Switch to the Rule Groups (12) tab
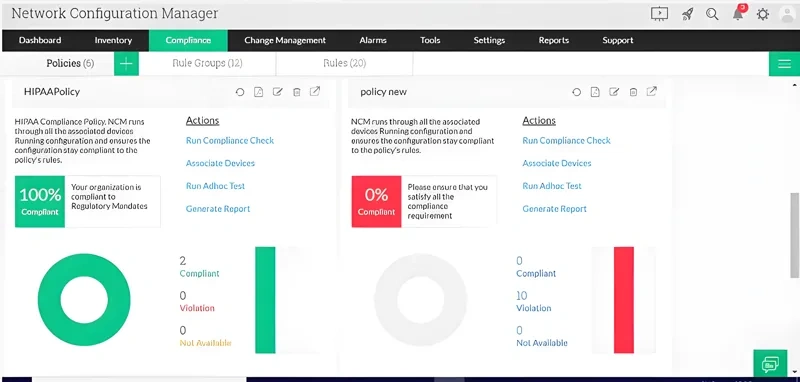This screenshot has height=382, width=800. click(x=207, y=63)
